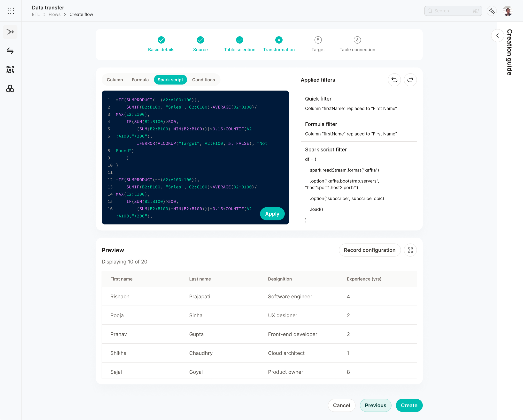Switch to the Column tab
Image resolution: width=523 pixels, height=420 pixels.
[x=115, y=80]
